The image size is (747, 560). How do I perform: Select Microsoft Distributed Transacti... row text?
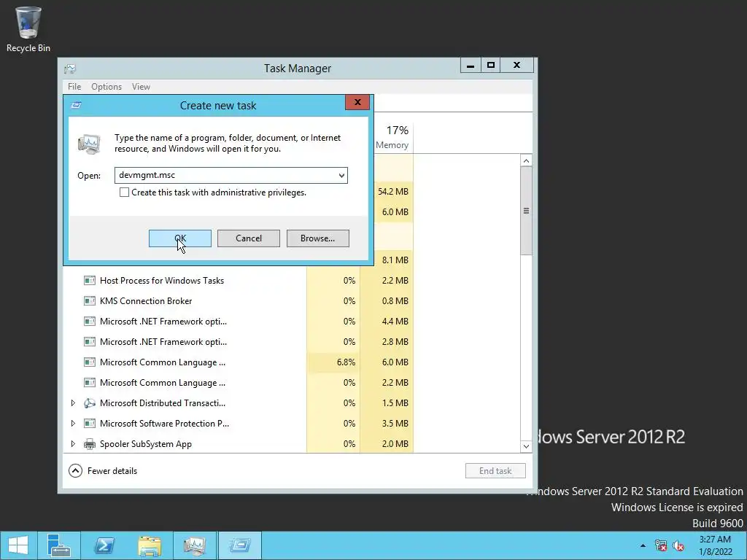(163, 403)
